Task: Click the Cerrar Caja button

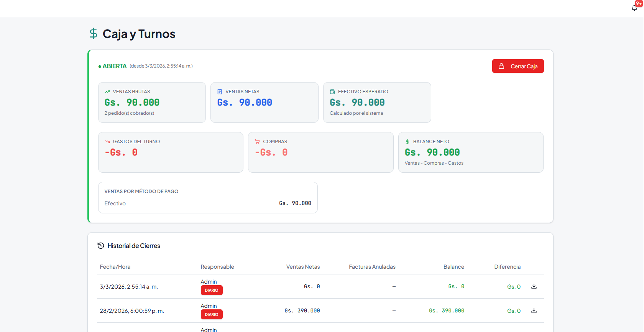Action: point(518,66)
